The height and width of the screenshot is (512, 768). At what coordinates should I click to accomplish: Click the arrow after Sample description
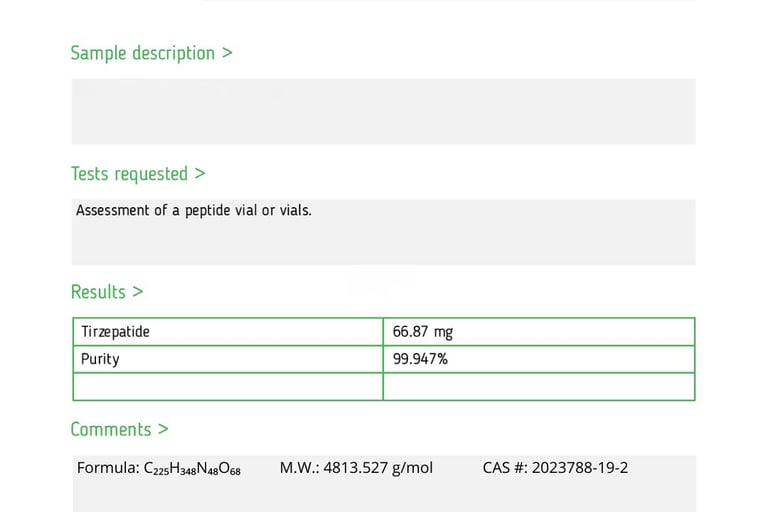pyautogui.click(x=227, y=53)
